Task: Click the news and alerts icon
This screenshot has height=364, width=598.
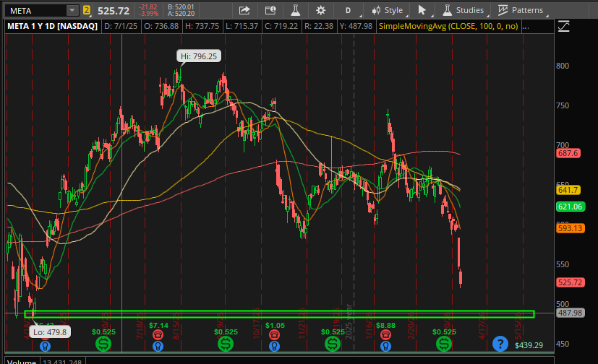Action: click(270, 10)
